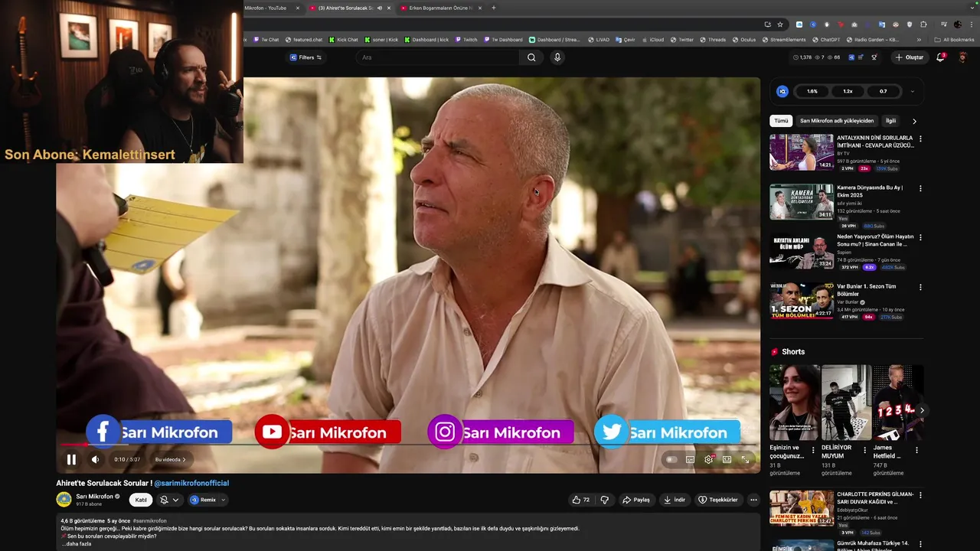
Task: Click the Instagram Sarı Mikrofon overlay badge
Action: point(500,432)
